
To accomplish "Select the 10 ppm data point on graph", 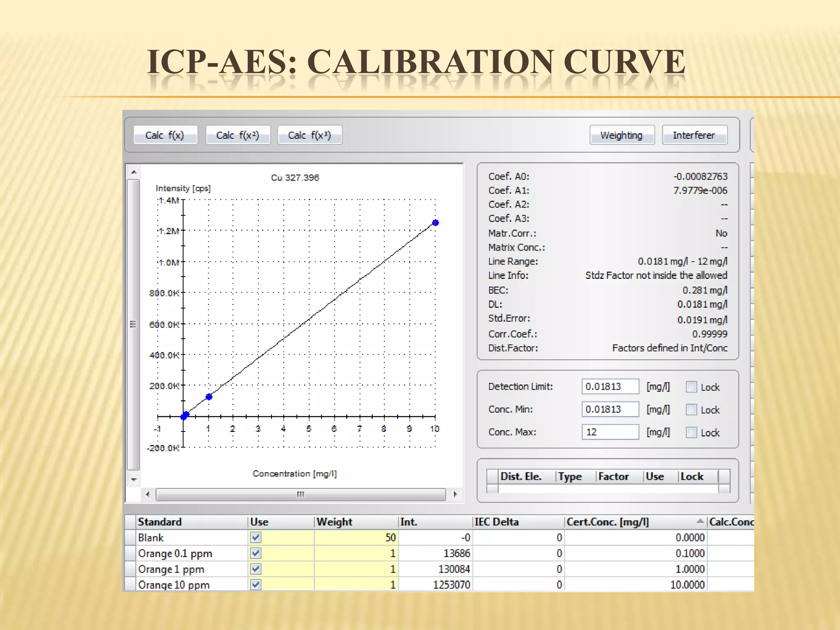I will (436, 223).
